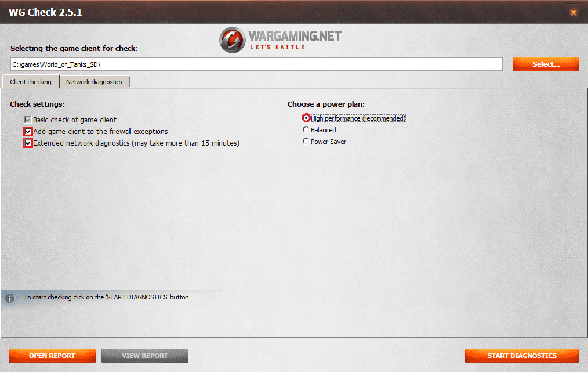The image size is (588, 372).
Task: Switch to Network diagnostics tab
Action: pos(94,82)
